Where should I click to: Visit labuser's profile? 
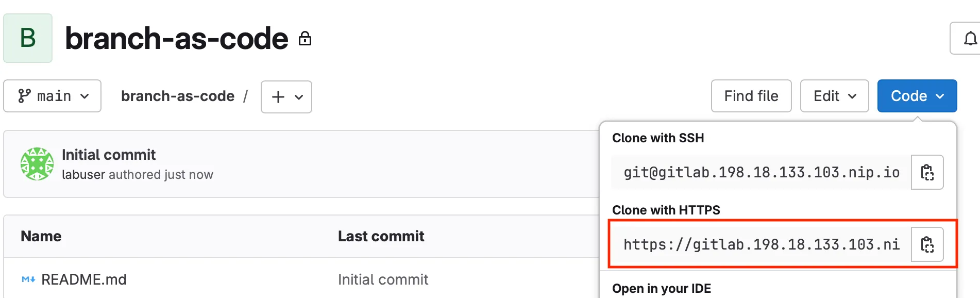click(81, 174)
